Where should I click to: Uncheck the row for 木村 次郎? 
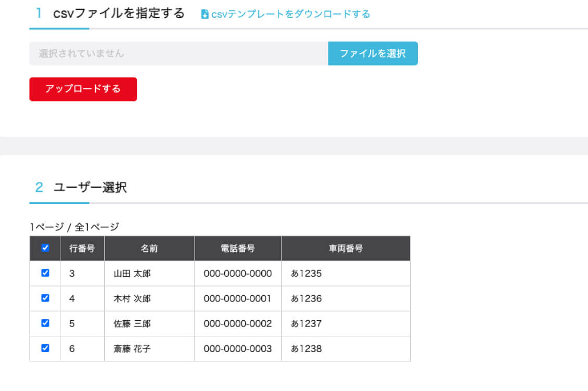click(x=45, y=298)
